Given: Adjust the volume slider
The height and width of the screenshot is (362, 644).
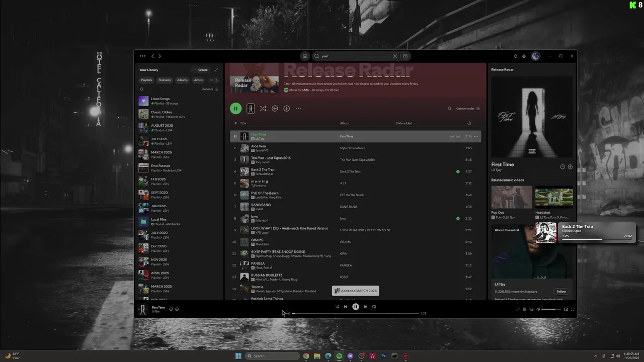Looking at the screenshot, I should (551, 309).
